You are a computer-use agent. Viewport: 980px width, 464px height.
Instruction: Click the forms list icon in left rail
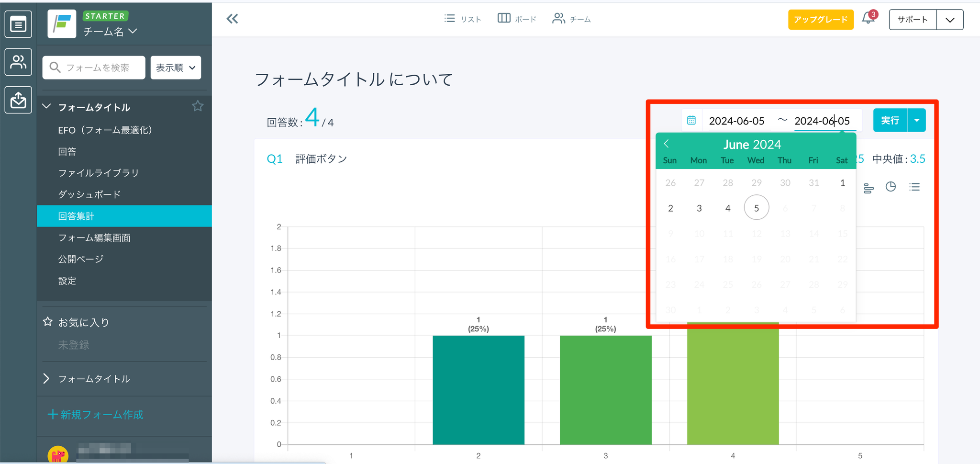[18, 24]
